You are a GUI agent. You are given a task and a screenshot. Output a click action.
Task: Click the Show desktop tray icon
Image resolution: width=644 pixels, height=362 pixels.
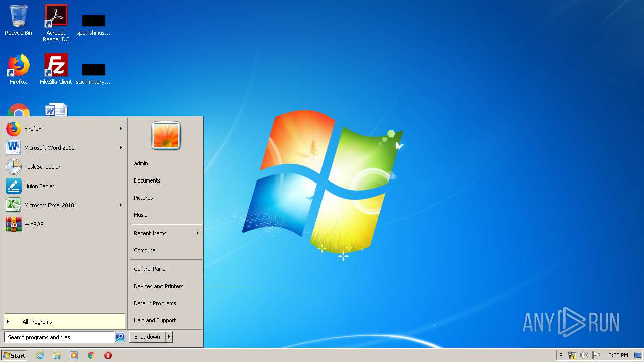[x=638, y=355]
